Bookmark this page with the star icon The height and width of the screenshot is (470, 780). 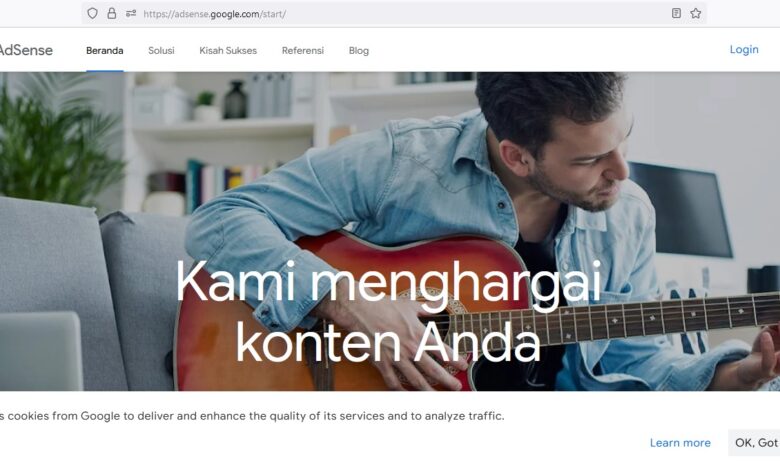tap(695, 13)
